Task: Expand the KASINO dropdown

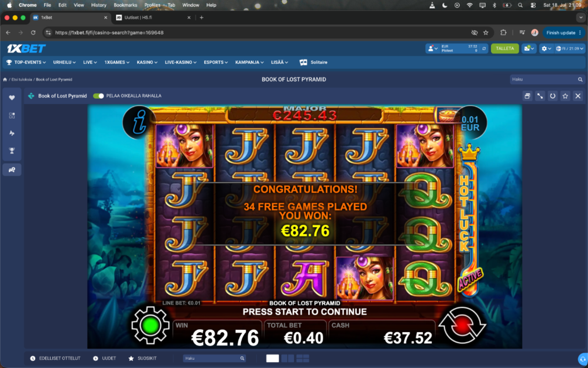Action: point(147,62)
